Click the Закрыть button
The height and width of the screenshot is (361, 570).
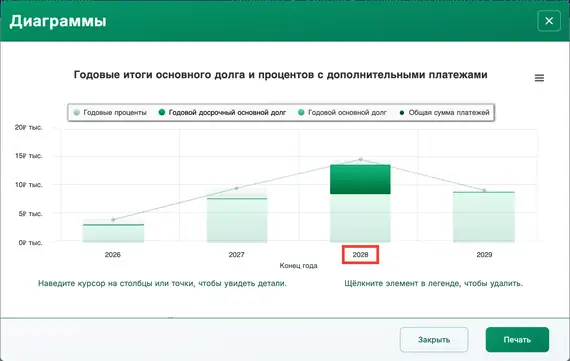point(434,340)
